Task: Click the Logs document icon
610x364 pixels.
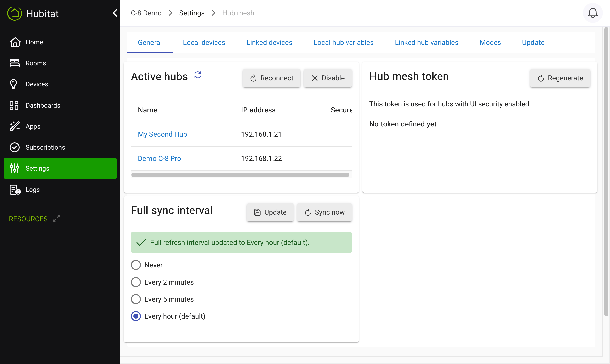Action: pyautogui.click(x=15, y=190)
